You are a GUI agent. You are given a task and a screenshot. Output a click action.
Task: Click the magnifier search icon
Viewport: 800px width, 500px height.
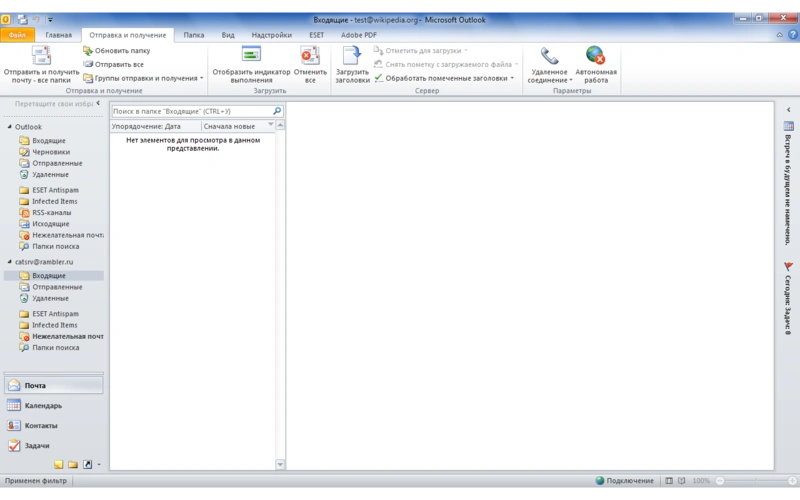coord(277,111)
